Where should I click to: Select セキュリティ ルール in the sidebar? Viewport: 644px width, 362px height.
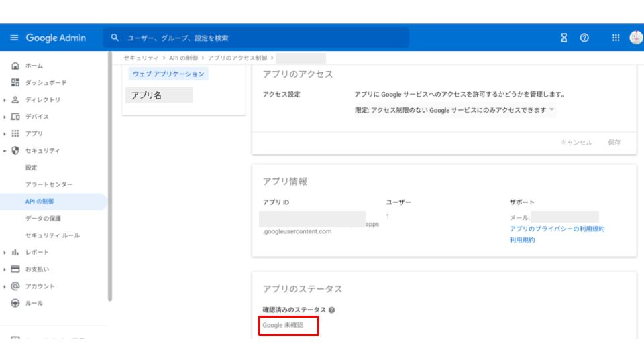52,235
